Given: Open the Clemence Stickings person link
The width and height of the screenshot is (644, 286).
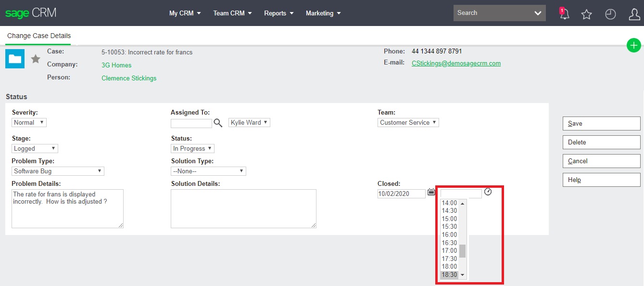Looking at the screenshot, I should click(x=129, y=78).
